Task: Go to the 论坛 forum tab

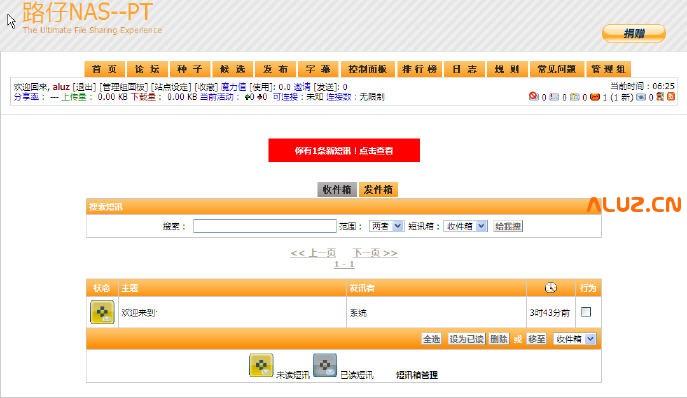Action: (x=147, y=69)
